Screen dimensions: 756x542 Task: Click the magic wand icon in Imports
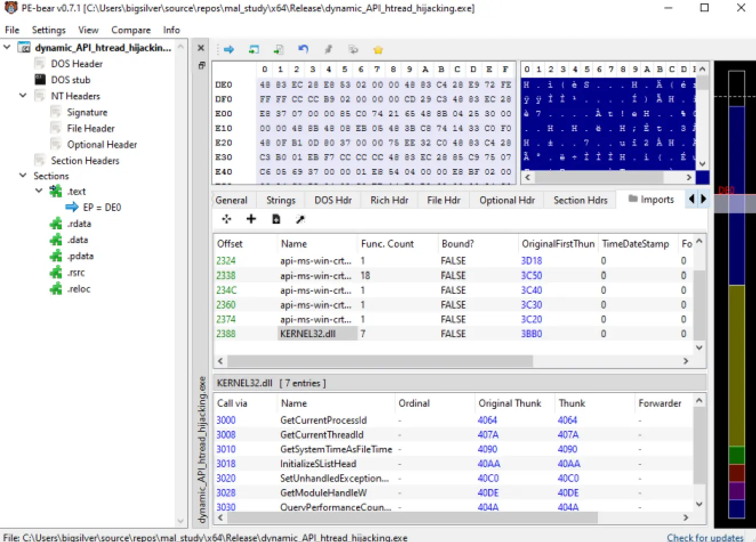300,219
